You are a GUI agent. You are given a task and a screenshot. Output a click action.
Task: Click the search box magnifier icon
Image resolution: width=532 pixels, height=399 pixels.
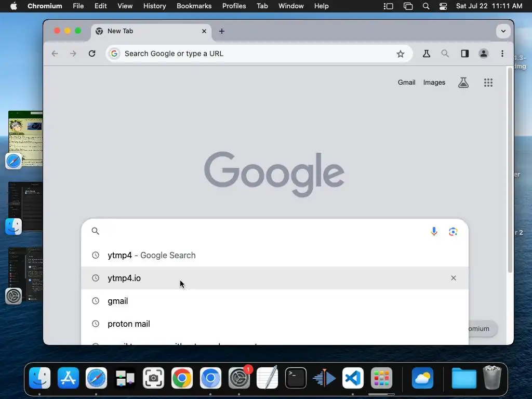pos(96,231)
